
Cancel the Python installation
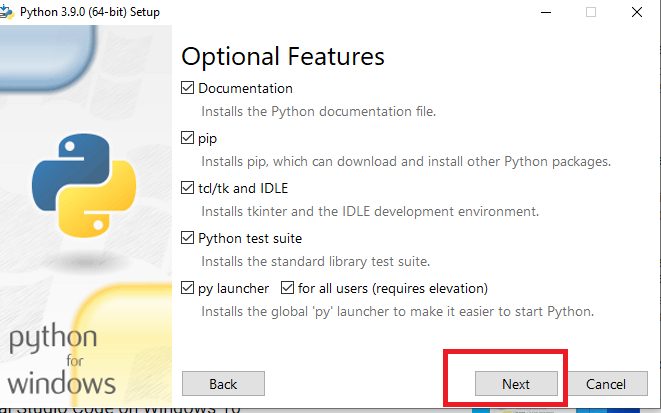coord(606,384)
